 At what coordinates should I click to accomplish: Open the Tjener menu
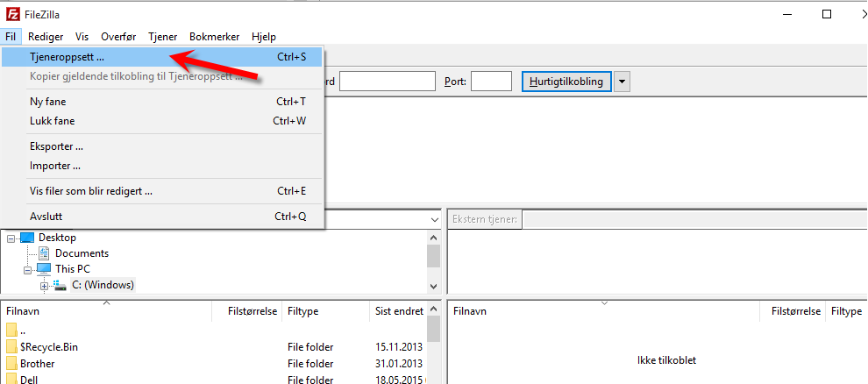coord(163,37)
